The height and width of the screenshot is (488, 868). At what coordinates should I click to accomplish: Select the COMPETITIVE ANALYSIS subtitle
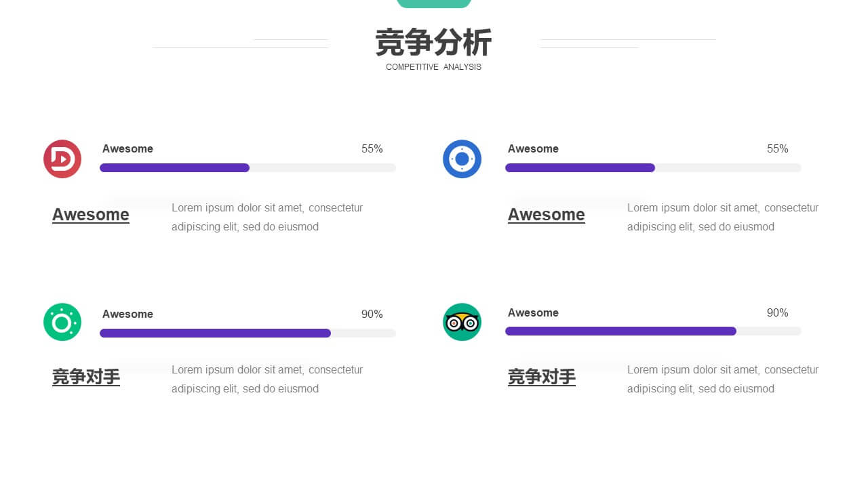434,67
